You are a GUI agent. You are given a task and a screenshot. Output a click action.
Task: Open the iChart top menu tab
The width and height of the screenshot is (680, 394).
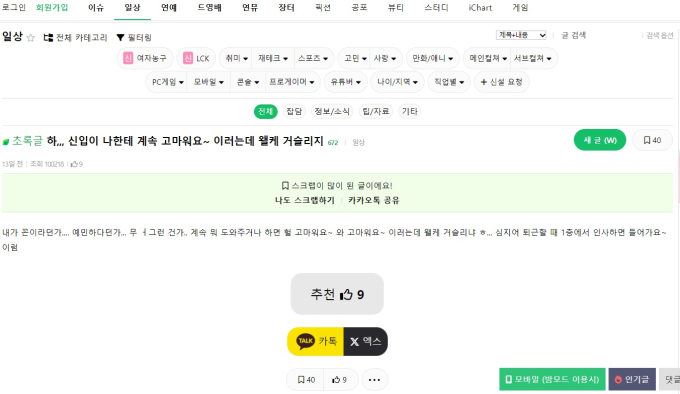[x=480, y=8]
